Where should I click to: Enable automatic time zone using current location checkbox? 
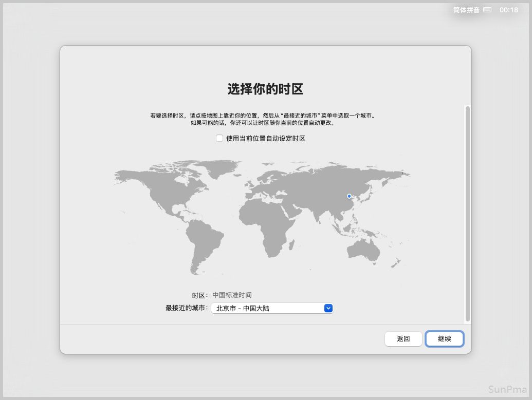[x=219, y=138]
